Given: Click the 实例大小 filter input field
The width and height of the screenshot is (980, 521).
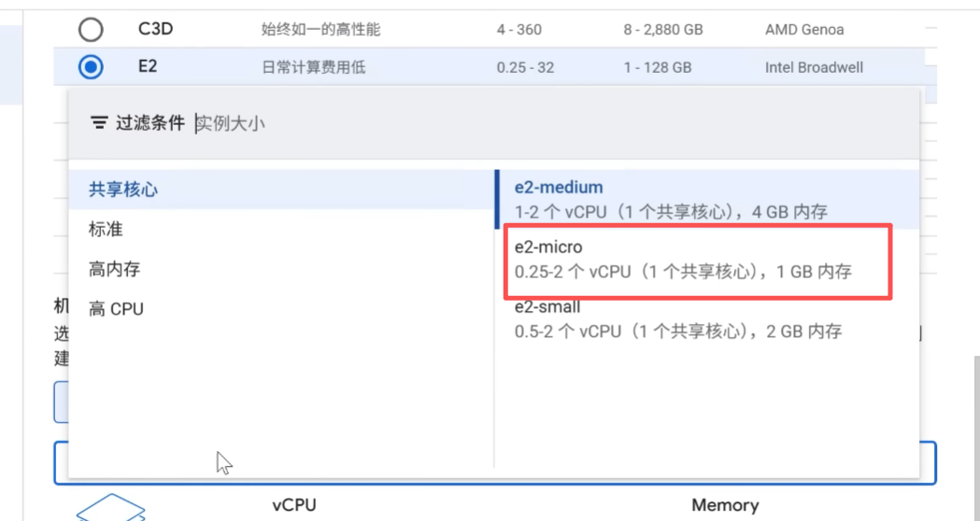Looking at the screenshot, I should pyautogui.click(x=374, y=123).
